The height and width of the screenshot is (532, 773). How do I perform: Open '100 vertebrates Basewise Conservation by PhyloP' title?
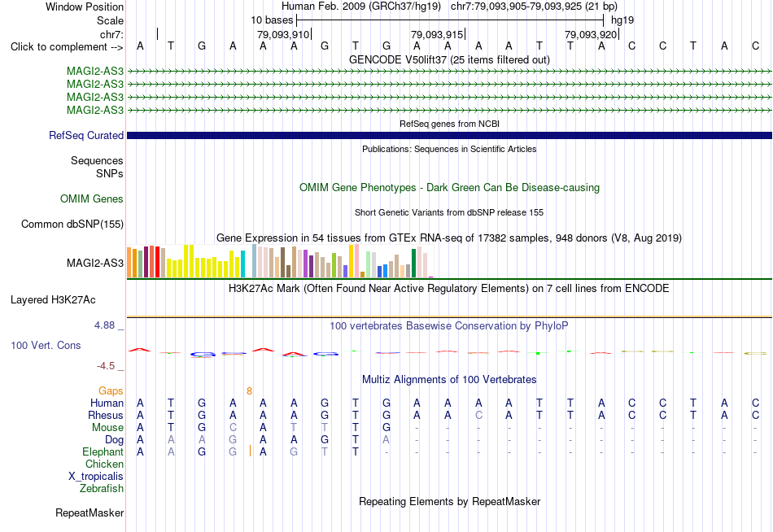[449, 326]
